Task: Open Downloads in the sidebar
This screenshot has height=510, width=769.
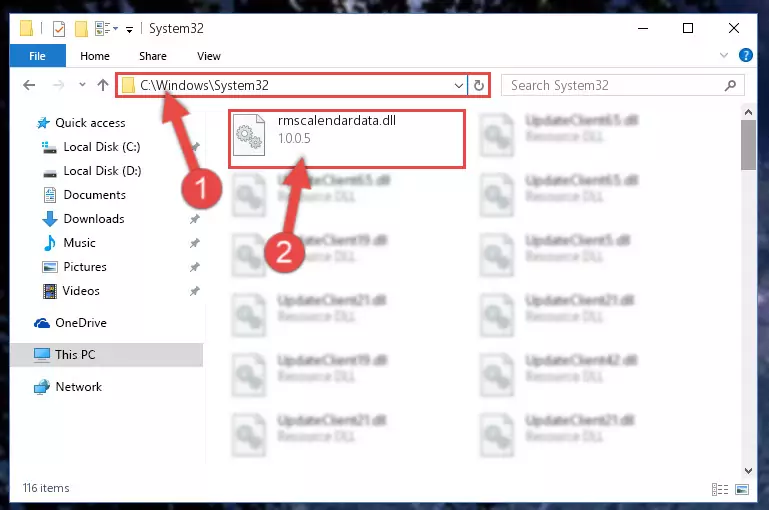Action: pos(83,219)
